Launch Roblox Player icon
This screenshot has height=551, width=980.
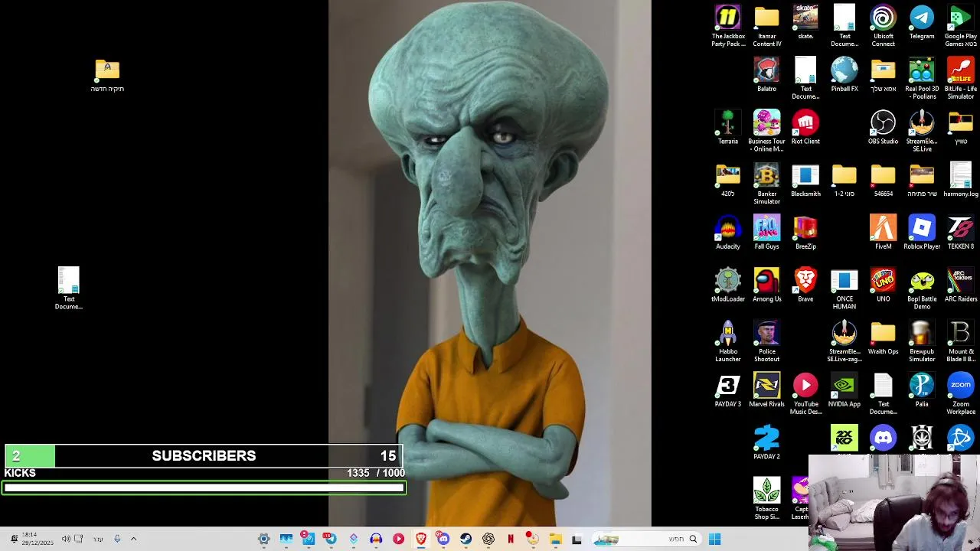(922, 233)
